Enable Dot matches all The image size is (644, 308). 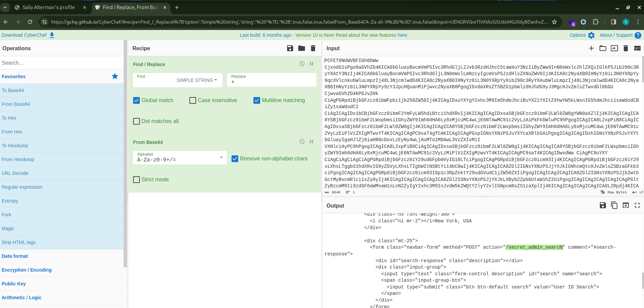click(x=136, y=121)
